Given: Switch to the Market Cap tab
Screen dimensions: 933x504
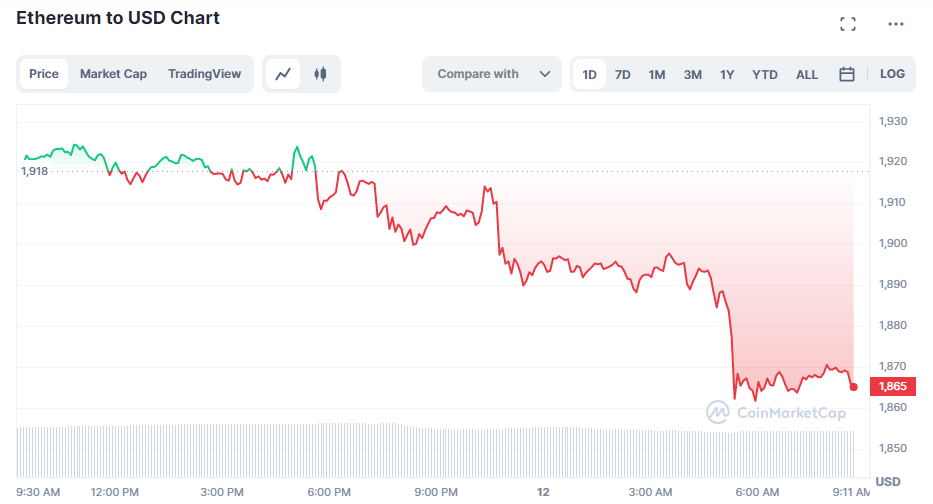Looking at the screenshot, I should [x=113, y=74].
